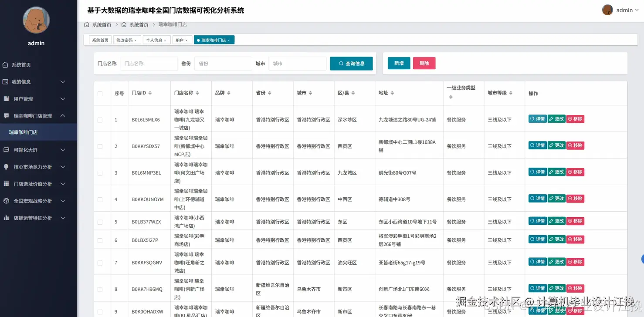Sort table by 区/县 arrows
644x317 pixels.
point(353,93)
